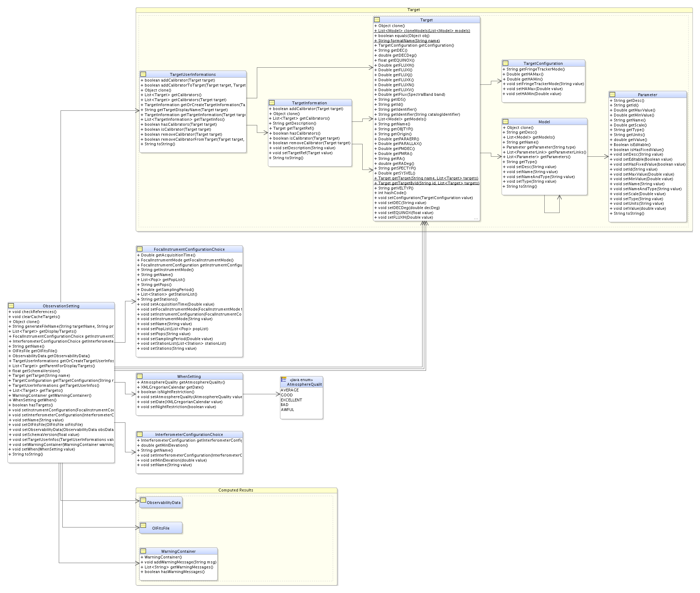700x593 pixels.
Task: Select 'void setFLUXH(Double value)' in Target
Action: tap(404, 217)
